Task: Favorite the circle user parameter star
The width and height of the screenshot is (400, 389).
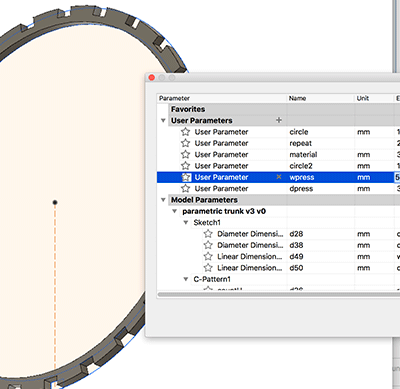Action: click(185, 132)
